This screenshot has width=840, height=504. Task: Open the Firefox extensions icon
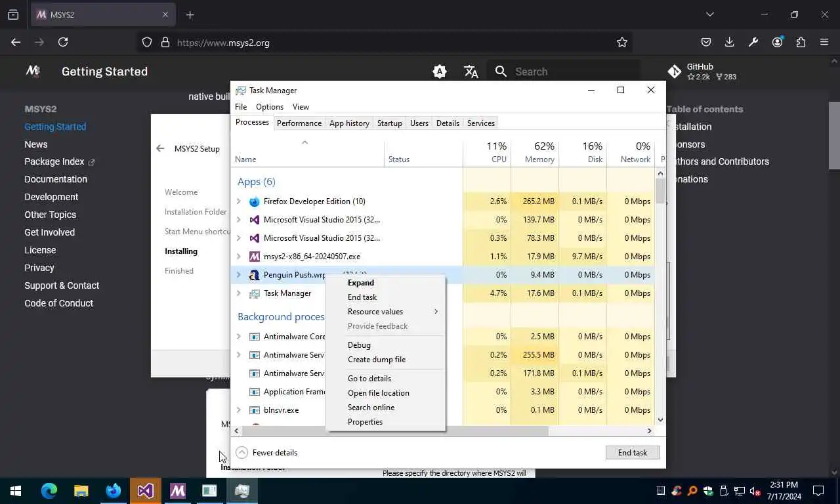[801, 42]
